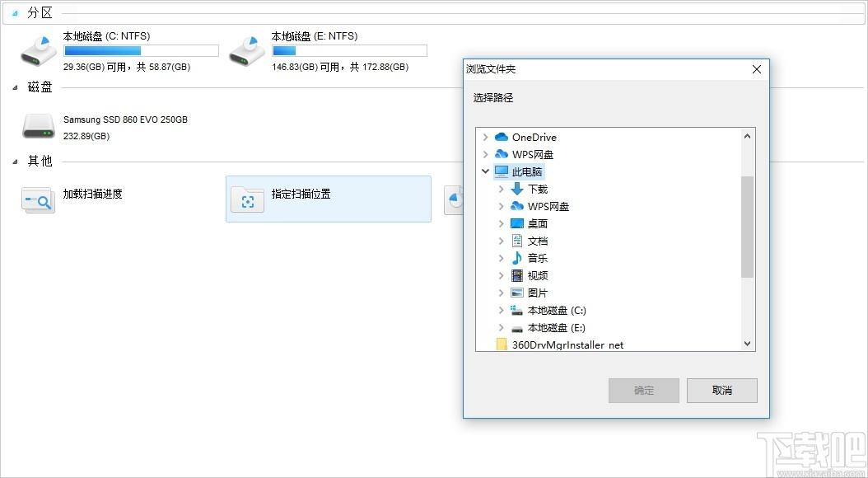Collapse the 分区 section triangle
868x478 pixels.
pyautogui.click(x=15, y=14)
